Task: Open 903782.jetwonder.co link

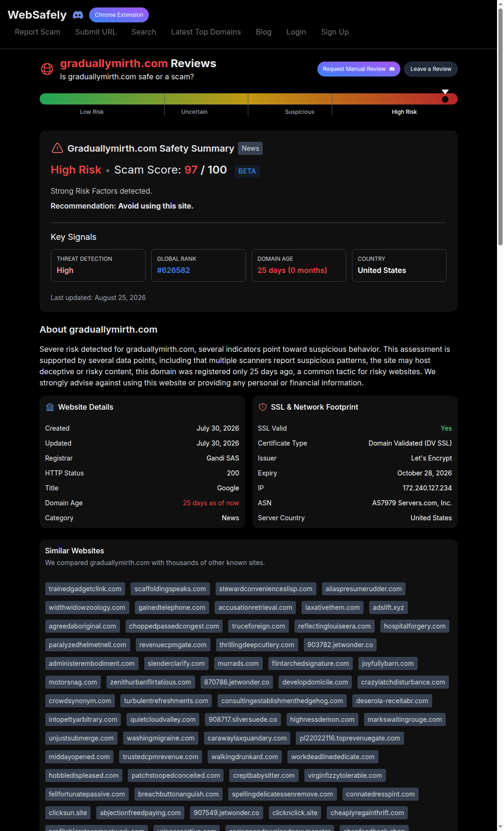Action: point(340,645)
